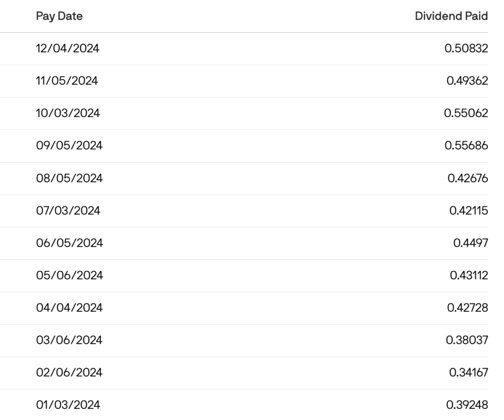Select the 09/05/2024 pay date
The height and width of the screenshot is (420, 504).
(x=69, y=146)
